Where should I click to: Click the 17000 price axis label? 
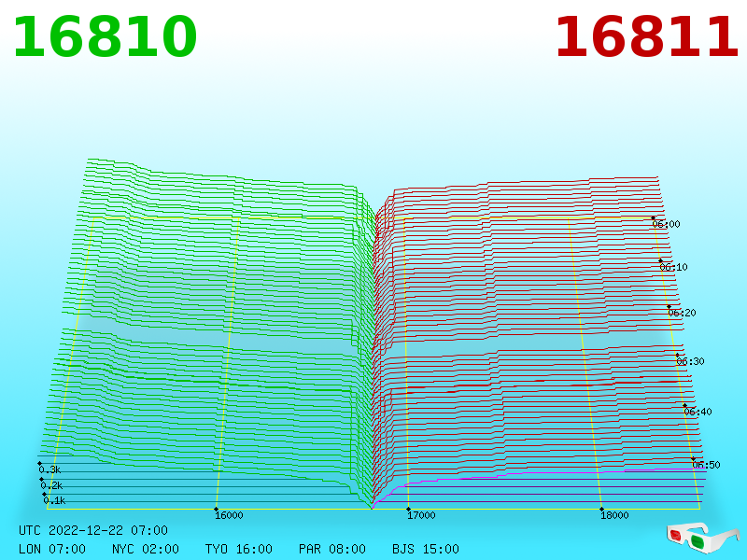pos(421,515)
